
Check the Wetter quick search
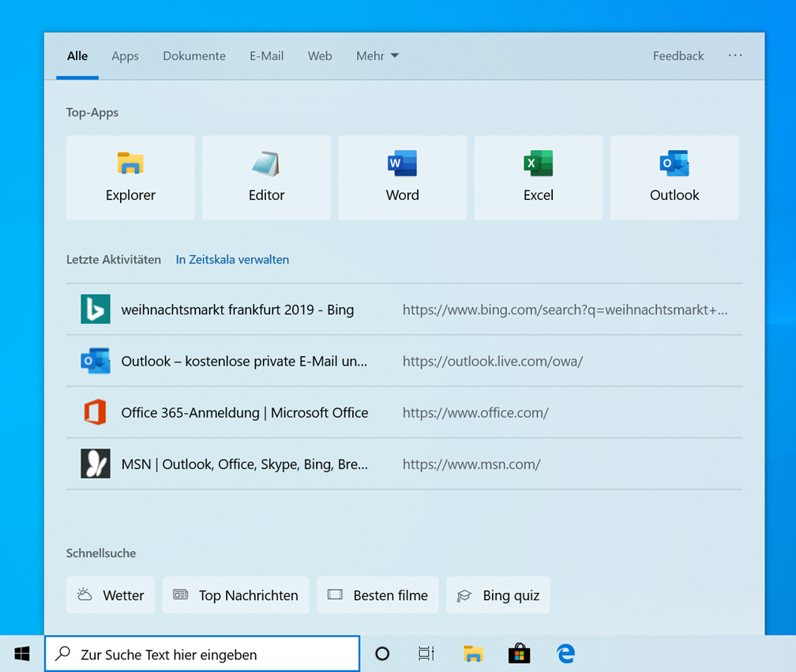(110, 595)
